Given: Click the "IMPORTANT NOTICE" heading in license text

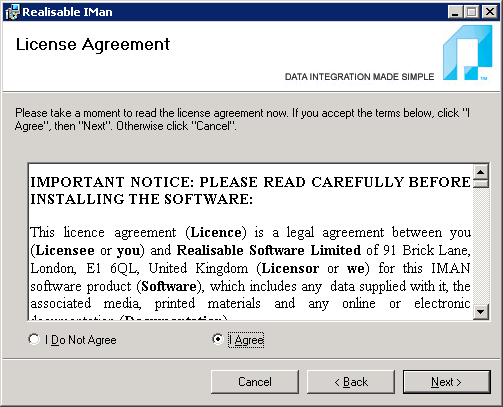Looking at the screenshot, I should [250, 191].
